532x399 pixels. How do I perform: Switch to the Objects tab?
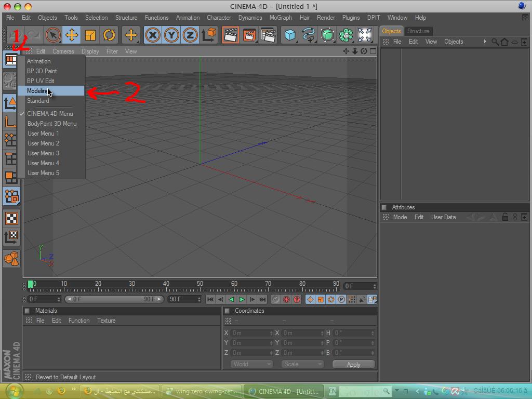[391, 31]
